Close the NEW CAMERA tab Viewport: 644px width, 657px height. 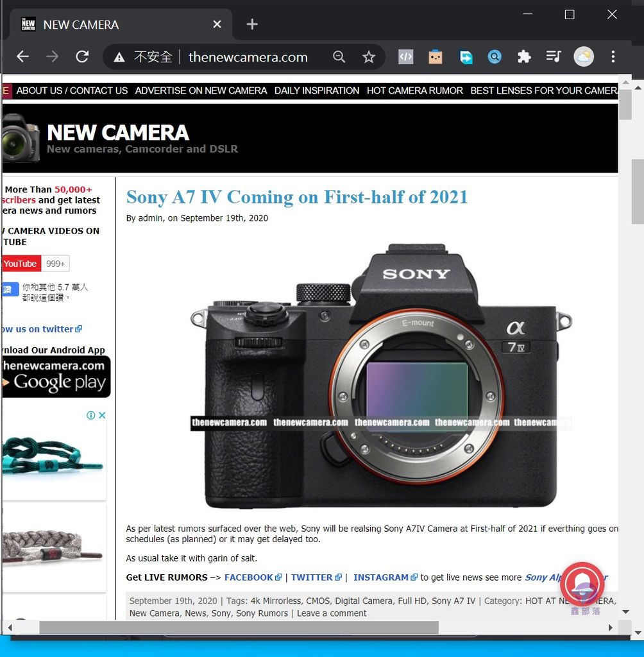(217, 24)
